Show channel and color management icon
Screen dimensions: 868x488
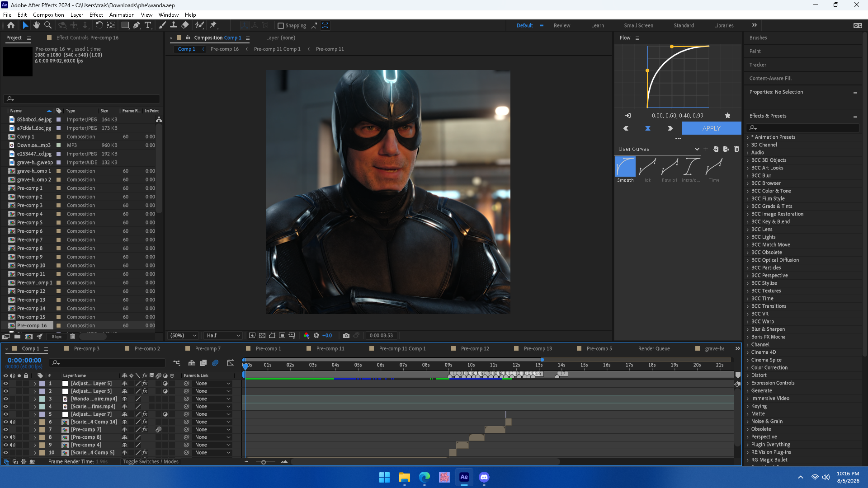[307, 335]
